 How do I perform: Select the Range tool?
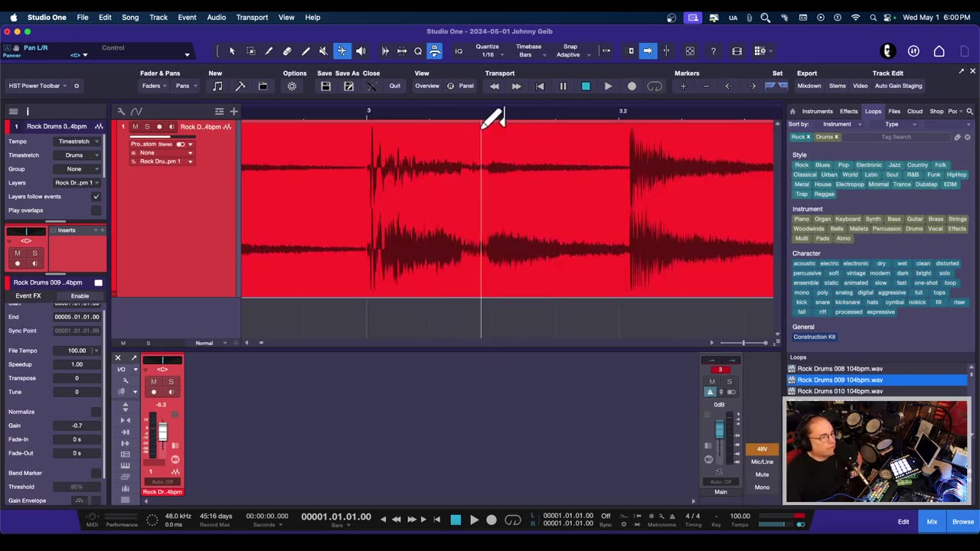pos(250,51)
